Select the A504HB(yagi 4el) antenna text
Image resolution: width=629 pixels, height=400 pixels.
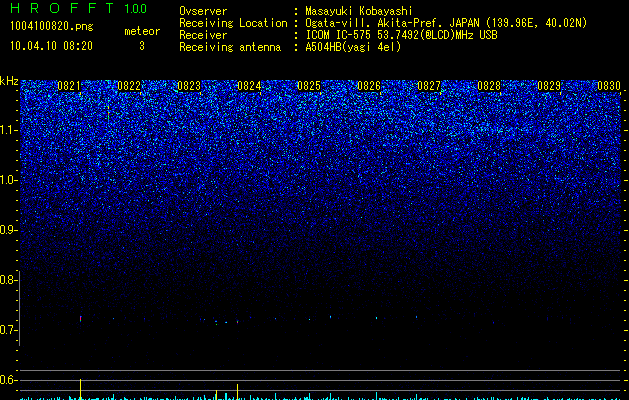(353, 47)
